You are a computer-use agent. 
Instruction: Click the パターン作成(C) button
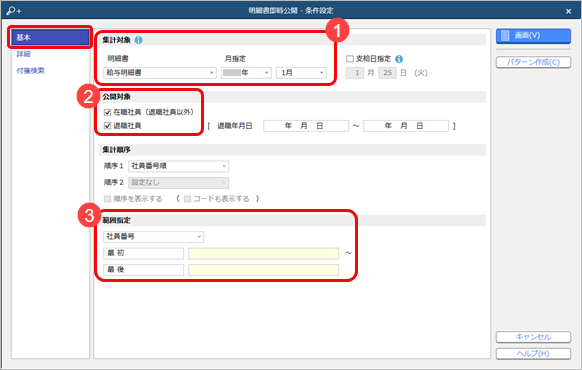tap(533, 62)
